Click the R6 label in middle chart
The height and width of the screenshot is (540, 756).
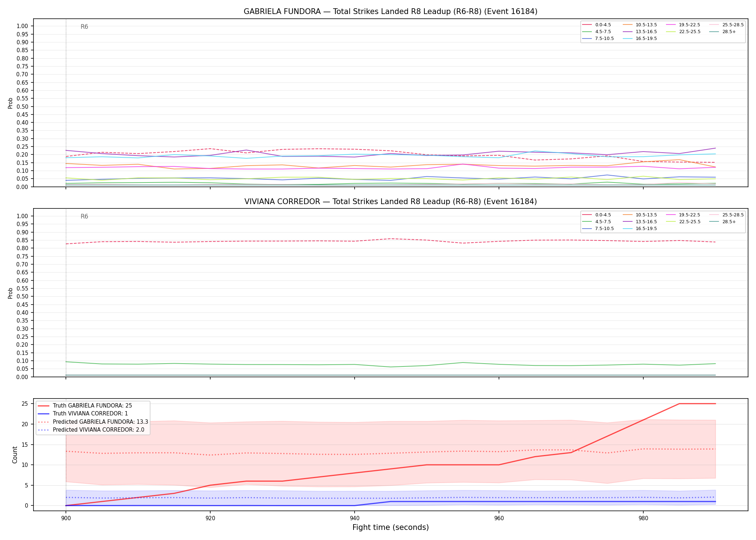84,216
